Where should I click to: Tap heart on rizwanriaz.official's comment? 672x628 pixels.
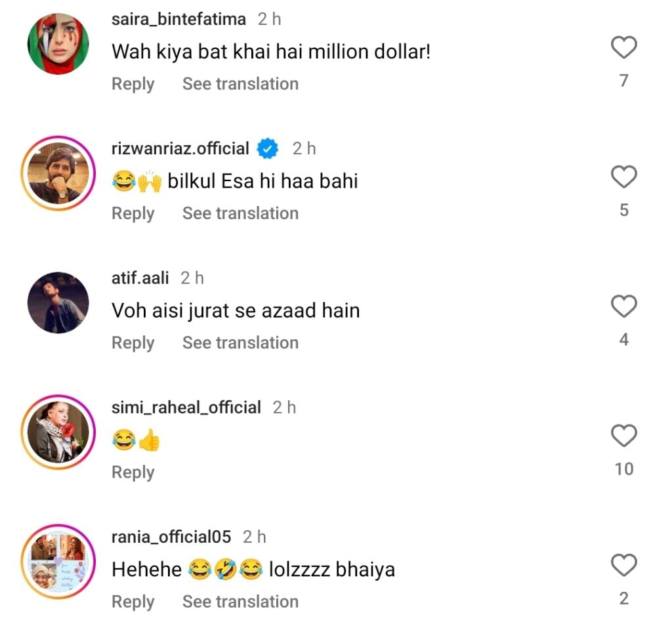[623, 177]
